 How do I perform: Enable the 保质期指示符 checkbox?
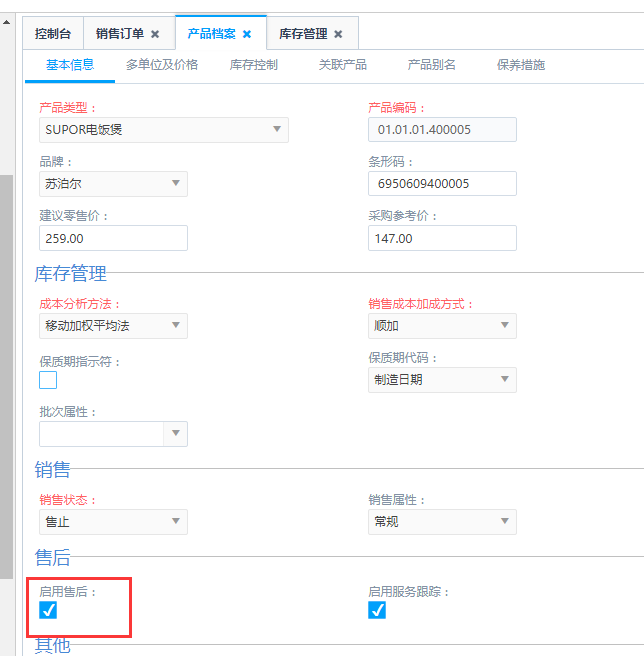tap(48, 380)
